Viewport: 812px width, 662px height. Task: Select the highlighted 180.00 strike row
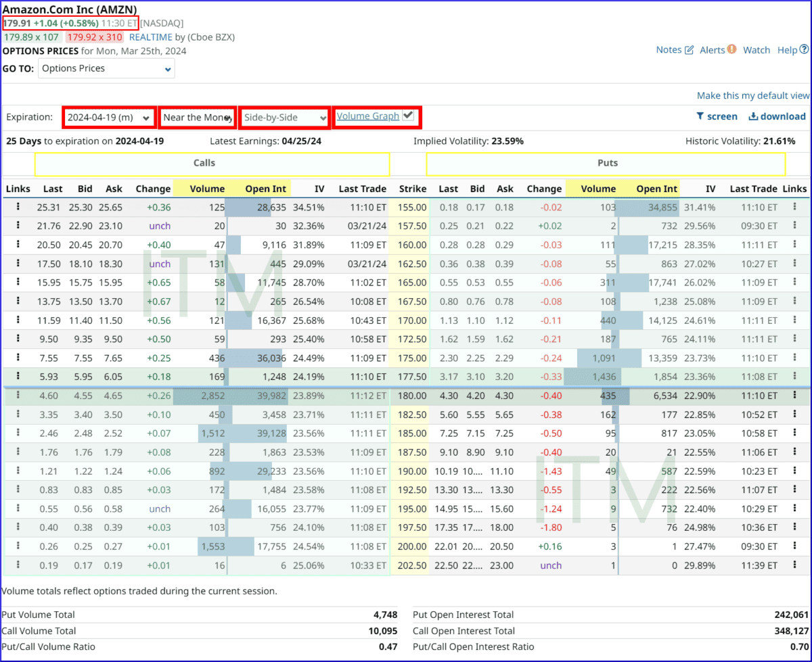coord(413,396)
